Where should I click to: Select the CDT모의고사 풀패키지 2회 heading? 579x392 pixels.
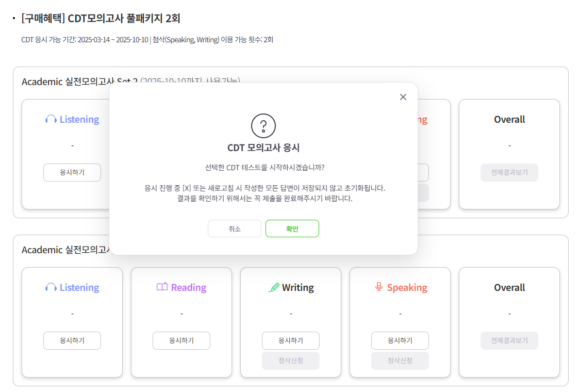[x=101, y=18]
